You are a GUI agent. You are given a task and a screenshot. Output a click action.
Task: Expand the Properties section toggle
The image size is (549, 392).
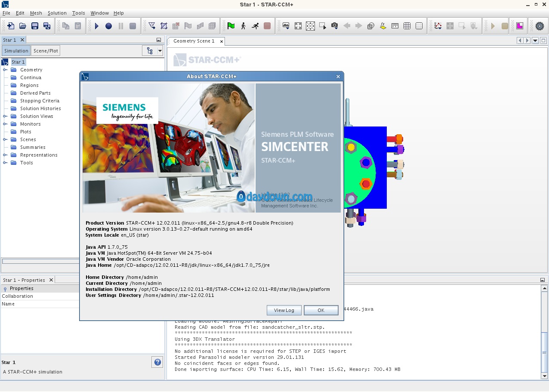click(x=5, y=289)
